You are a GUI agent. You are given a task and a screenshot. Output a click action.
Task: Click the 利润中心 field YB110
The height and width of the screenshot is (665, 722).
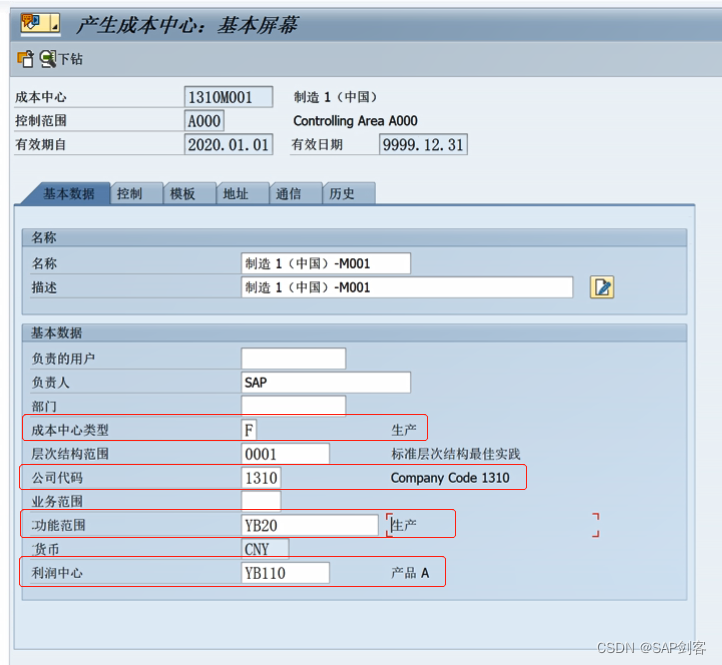tap(285, 573)
